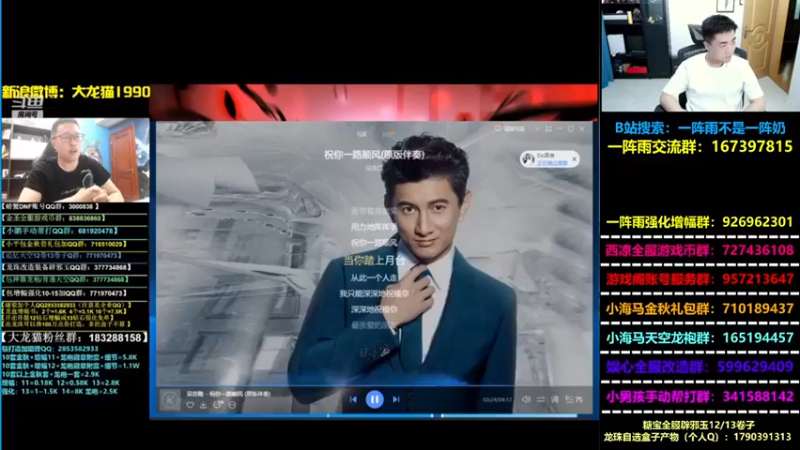Add song to playlist icon
Image resolution: width=800 pixels, height=450 pixels.
click(218, 405)
